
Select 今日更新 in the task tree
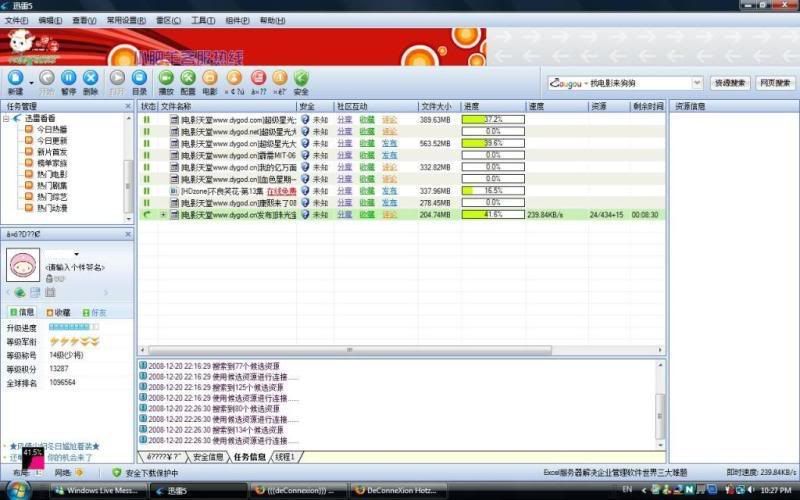52,141
